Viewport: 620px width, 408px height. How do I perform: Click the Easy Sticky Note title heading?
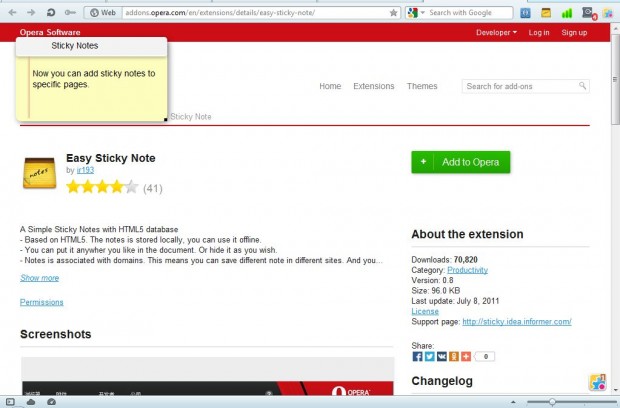coord(111,158)
